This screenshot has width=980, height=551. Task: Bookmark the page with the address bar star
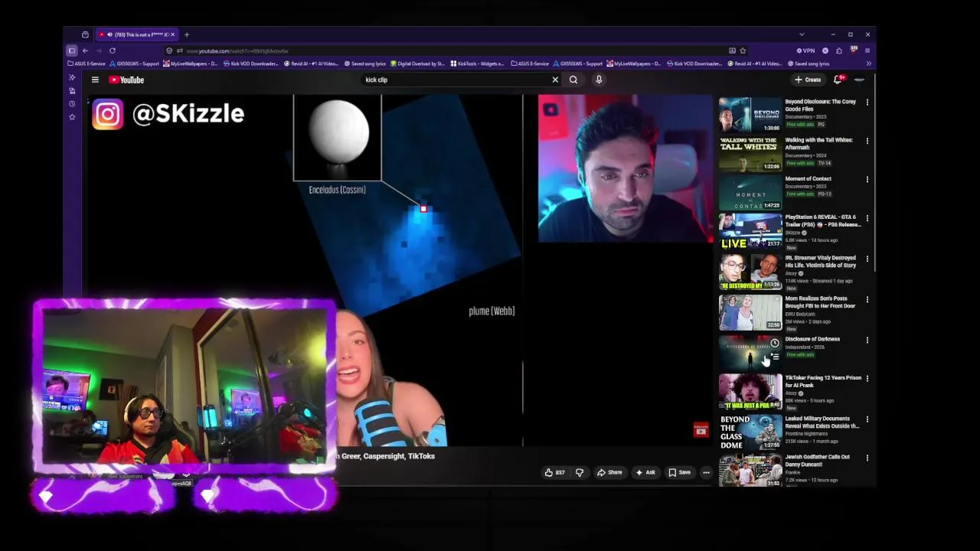(743, 51)
